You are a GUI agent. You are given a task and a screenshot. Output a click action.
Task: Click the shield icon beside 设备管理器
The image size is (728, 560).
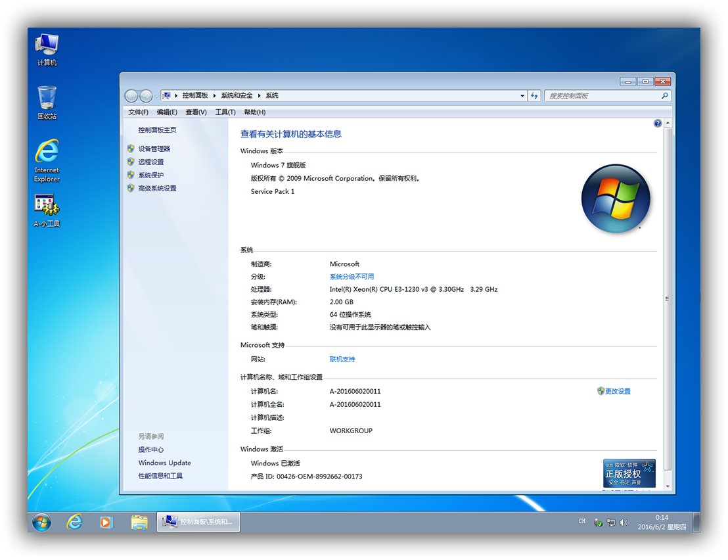pos(131,149)
